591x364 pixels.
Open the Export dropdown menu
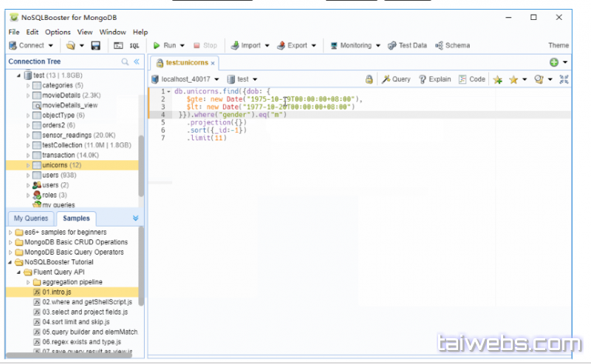click(313, 46)
